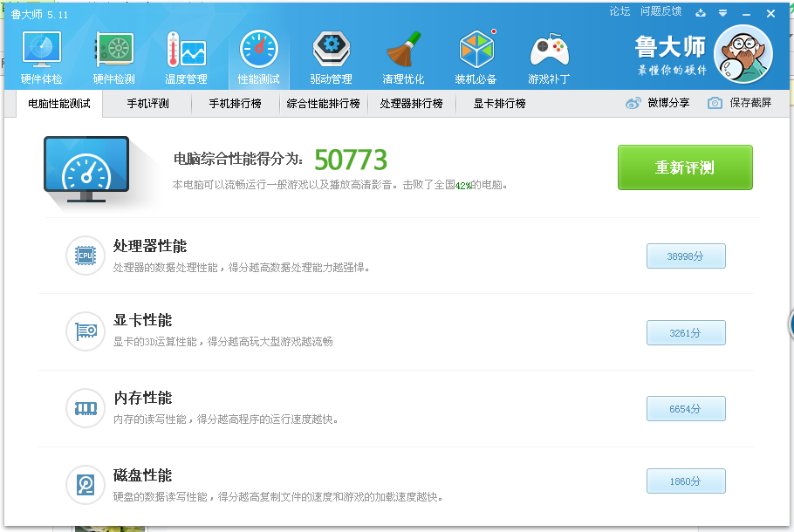794x532 pixels.
Task: Switch to the 手机评测 tab
Action: tap(147, 104)
